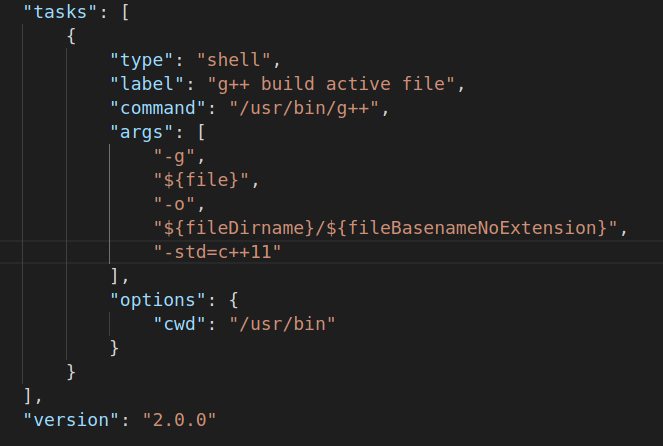Image resolution: width=663 pixels, height=446 pixels.
Task: Click the "-std=c++11" argument string
Action: [217, 252]
